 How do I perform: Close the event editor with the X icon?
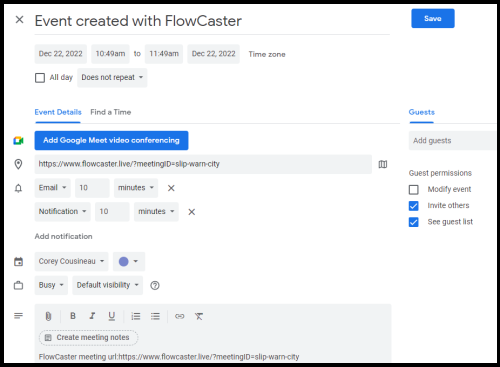(19, 20)
